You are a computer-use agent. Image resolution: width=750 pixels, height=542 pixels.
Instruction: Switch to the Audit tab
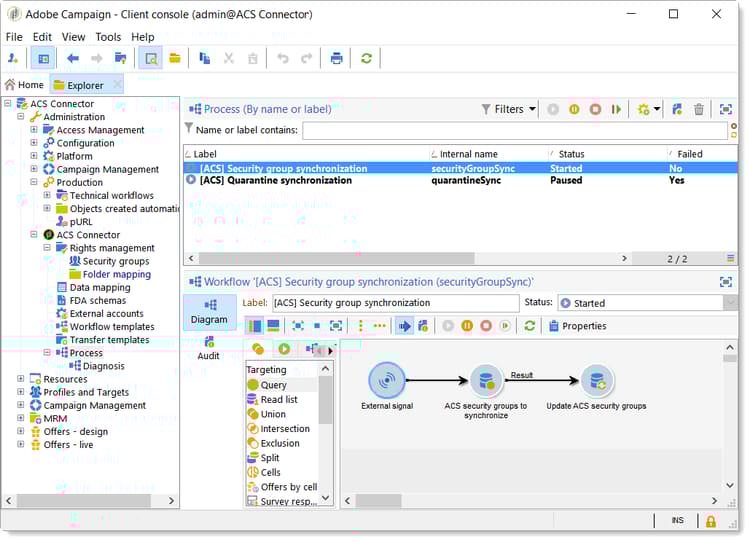(x=209, y=349)
